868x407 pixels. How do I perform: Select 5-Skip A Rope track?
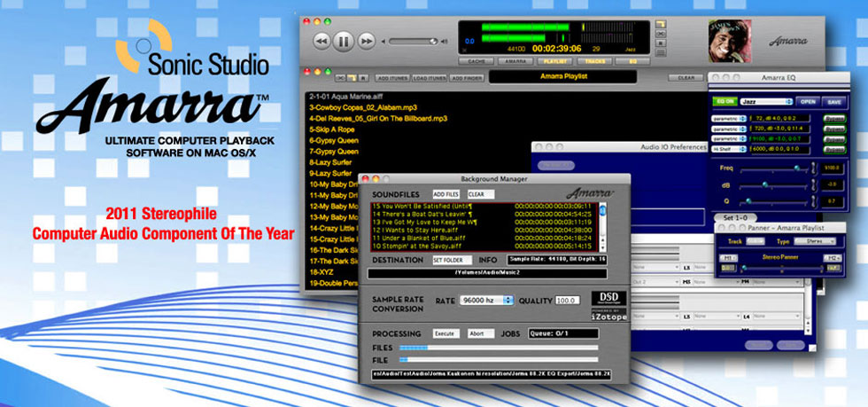point(332,129)
